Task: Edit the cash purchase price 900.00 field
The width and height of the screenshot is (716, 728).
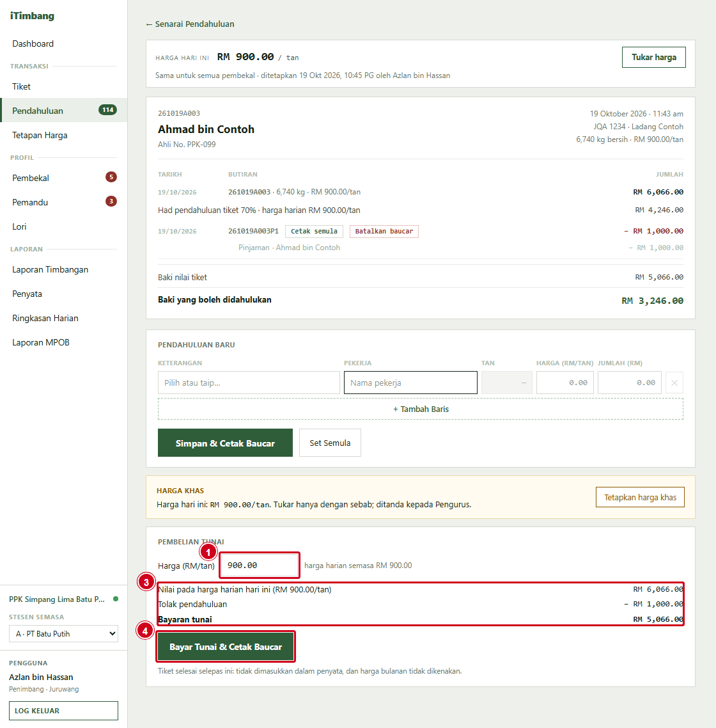Action: click(x=260, y=565)
